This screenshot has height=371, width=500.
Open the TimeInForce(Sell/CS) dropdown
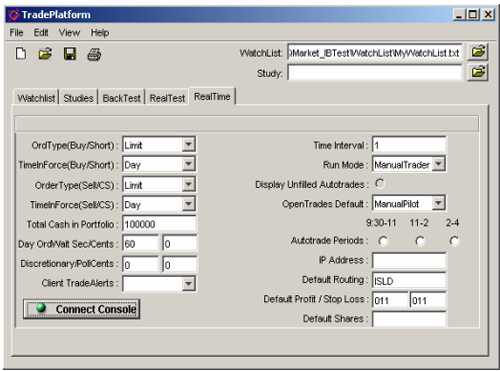coord(188,204)
